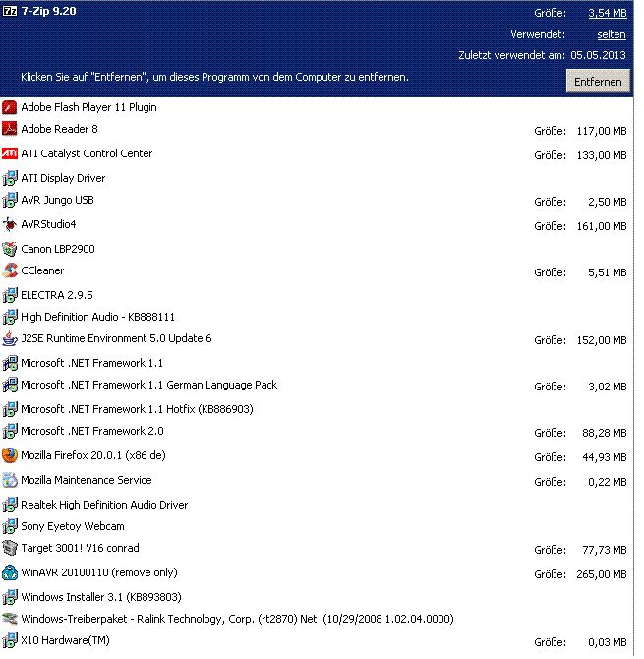Select the ELECTRA 2.9.5 entry
644x659 pixels.
[57, 295]
